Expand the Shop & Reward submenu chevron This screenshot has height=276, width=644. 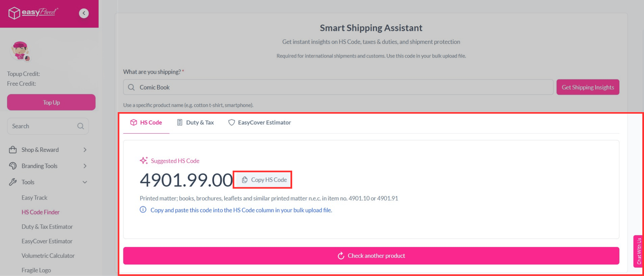pos(85,150)
